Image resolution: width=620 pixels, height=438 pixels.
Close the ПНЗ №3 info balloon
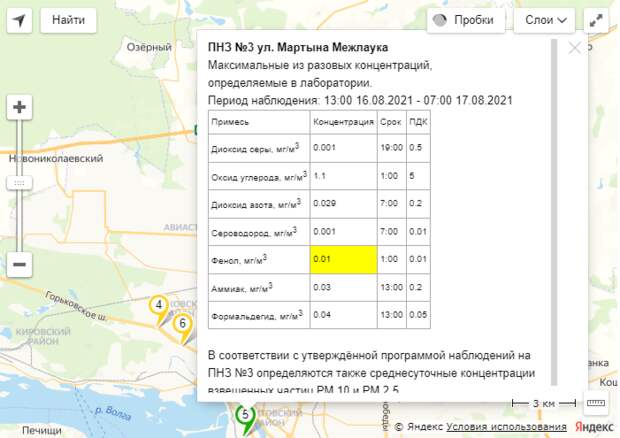(x=574, y=47)
